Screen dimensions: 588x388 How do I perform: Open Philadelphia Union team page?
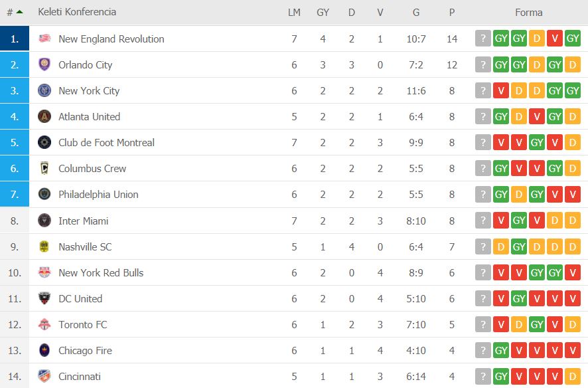click(98, 195)
